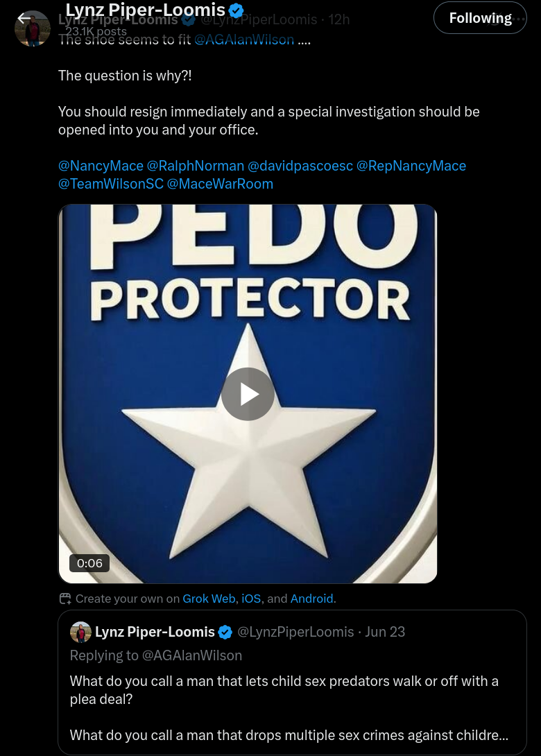Click the back arrow icon
Viewport: 541px width, 756px height.
point(25,19)
